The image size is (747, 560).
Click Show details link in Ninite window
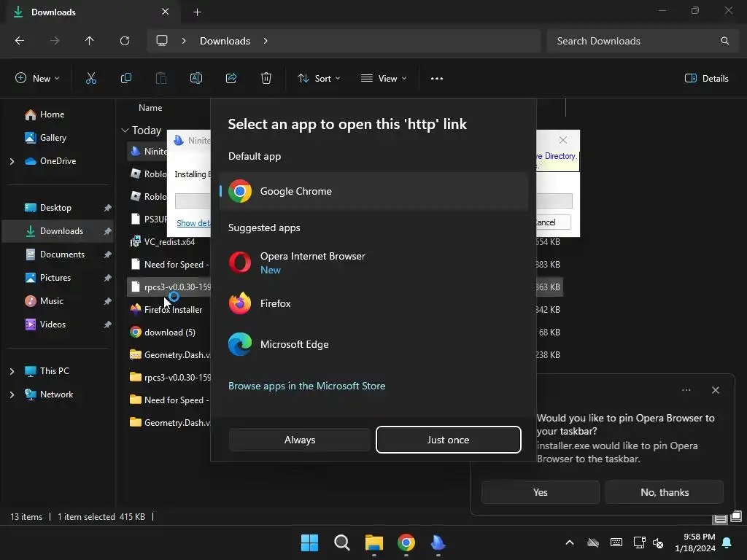(193, 223)
